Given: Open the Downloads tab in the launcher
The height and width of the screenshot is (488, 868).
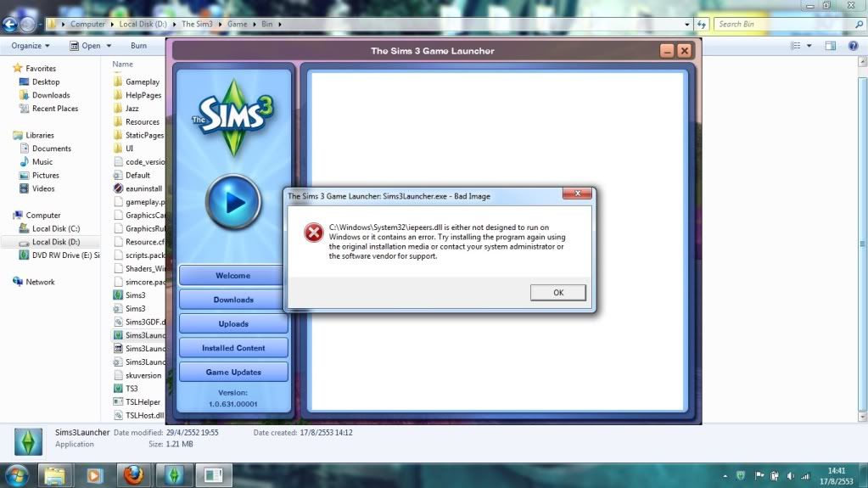Looking at the screenshot, I should pos(233,300).
